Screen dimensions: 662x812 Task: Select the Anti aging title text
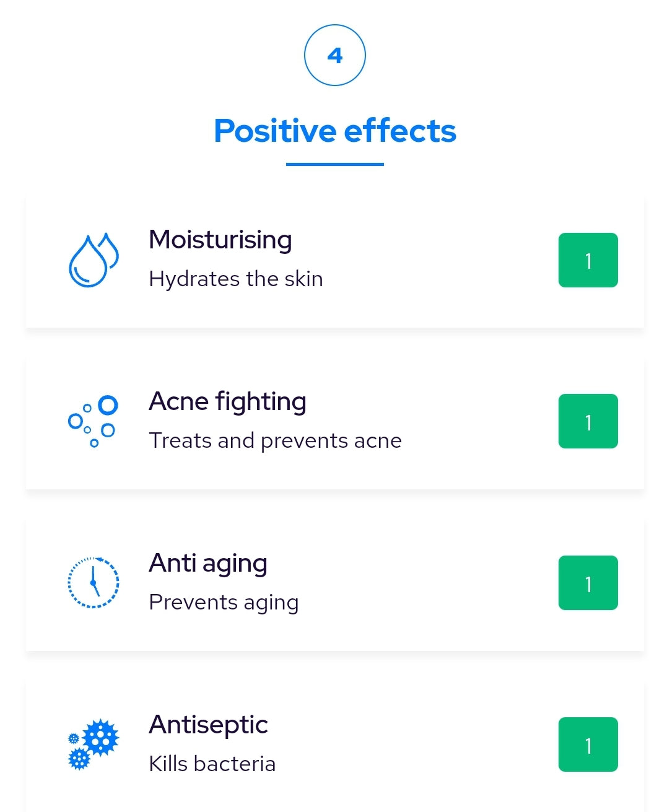coord(208,563)
